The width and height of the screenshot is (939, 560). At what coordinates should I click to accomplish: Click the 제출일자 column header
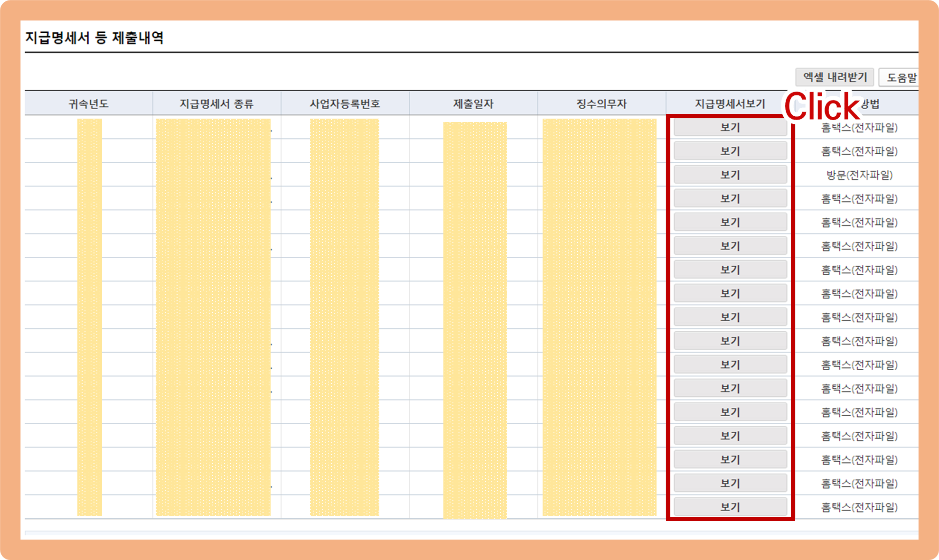tap(473, 103)
